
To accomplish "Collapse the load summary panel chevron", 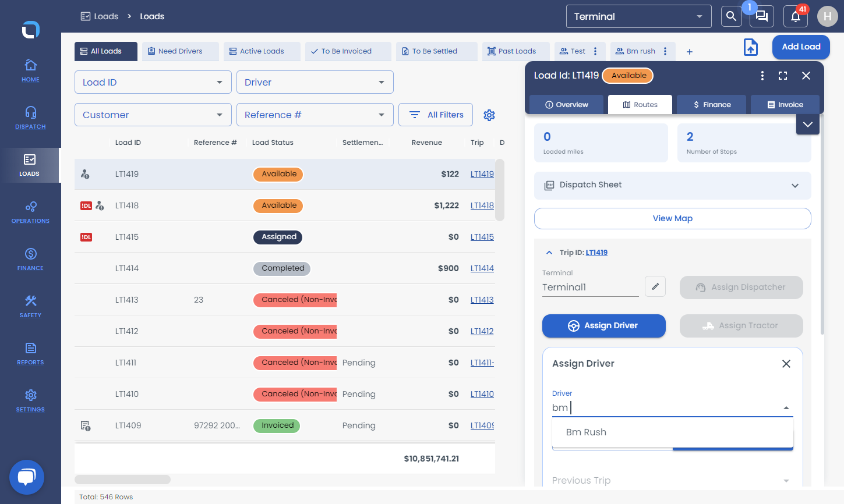I will (x=808, y=125).
